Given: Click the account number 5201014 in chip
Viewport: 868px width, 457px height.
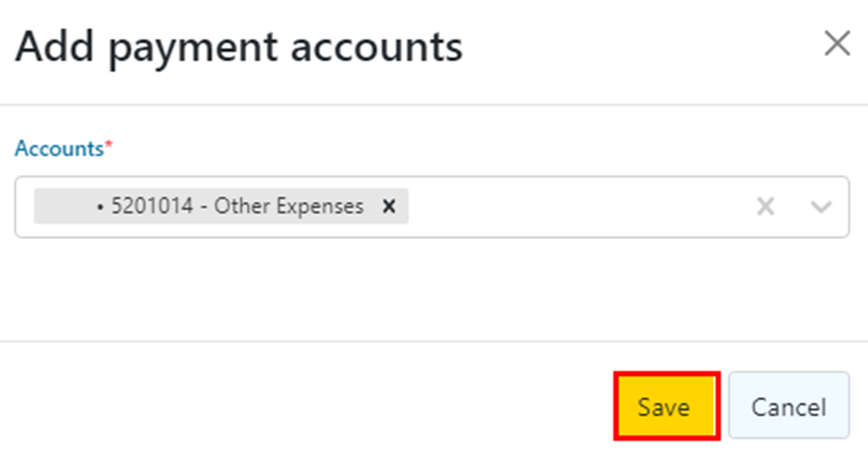Looking at the screenshot, I should click(144, 207).
